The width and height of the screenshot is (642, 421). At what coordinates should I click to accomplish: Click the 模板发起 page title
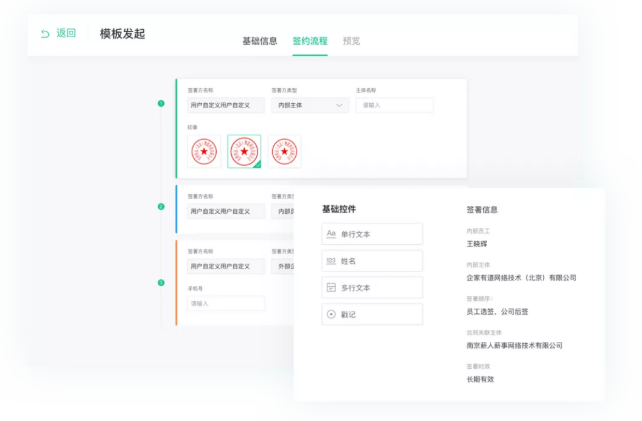click(122, 34)
